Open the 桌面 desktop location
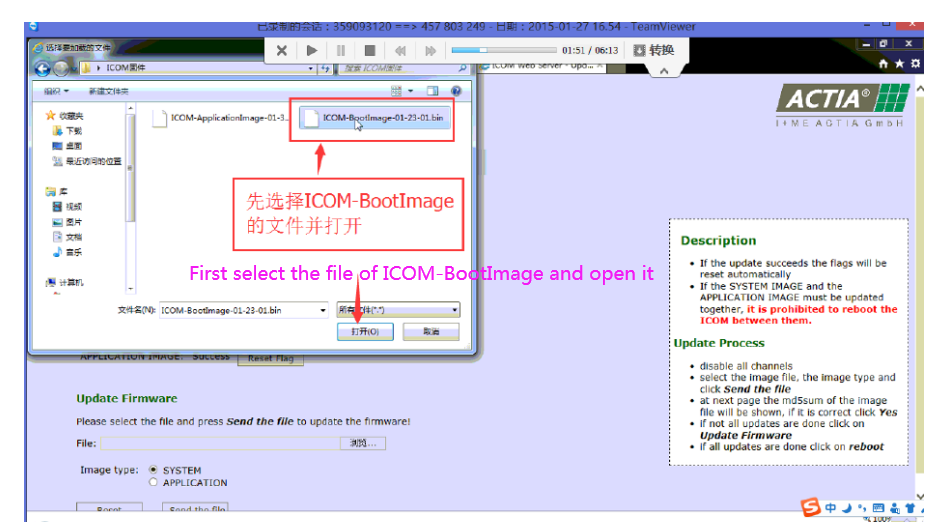The width and height of the screenshot is (935, 522). (x=67, y=146)
